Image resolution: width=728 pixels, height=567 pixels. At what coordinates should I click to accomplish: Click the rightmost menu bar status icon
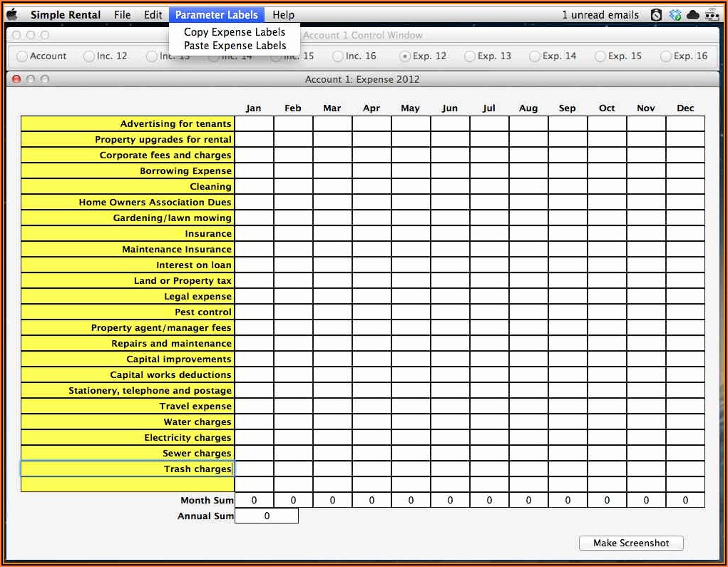coord(711,14)
